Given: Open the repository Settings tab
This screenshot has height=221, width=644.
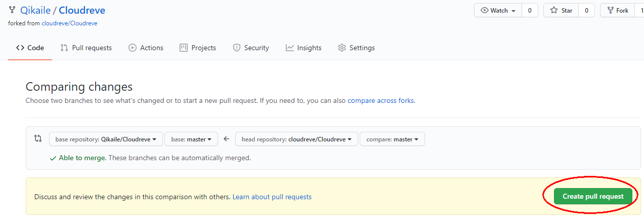Looking at the screenshot, I should tap(356, 48).
